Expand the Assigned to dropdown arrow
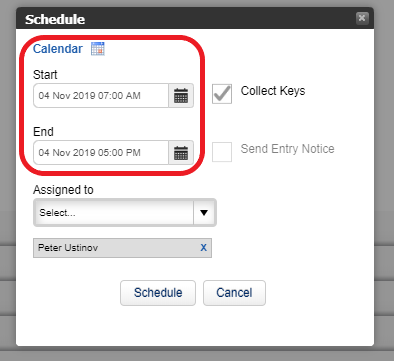The height and width of the screenshot is (361, 394). click(x=204, y=213)
